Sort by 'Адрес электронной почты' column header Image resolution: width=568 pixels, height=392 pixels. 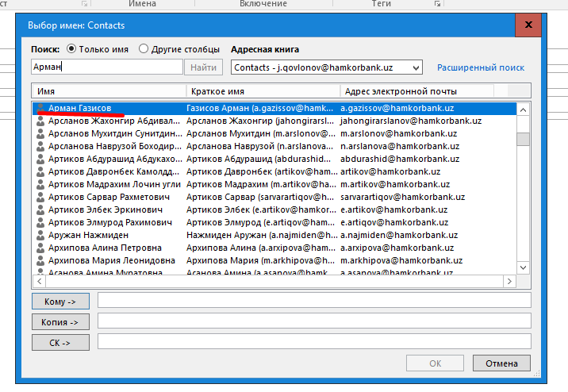click(417, 91)
